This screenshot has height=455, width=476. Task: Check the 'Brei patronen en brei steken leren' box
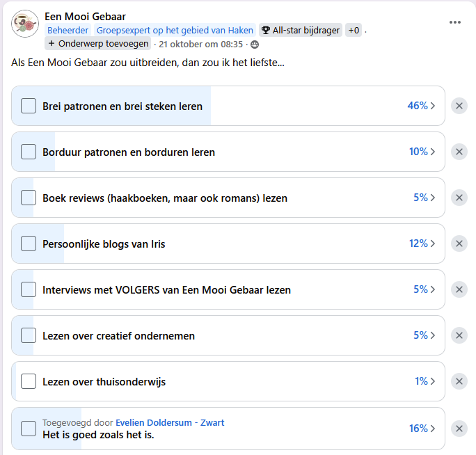coord(29,106)
